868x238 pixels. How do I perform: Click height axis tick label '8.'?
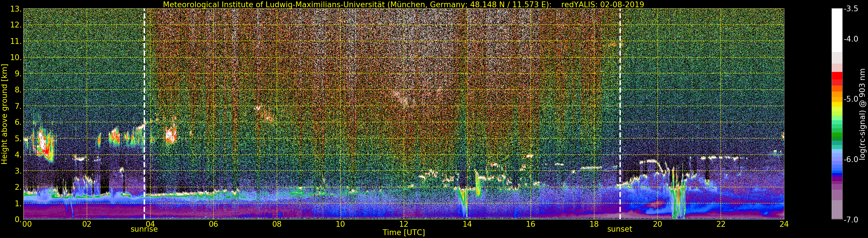[x=18, y=90]
